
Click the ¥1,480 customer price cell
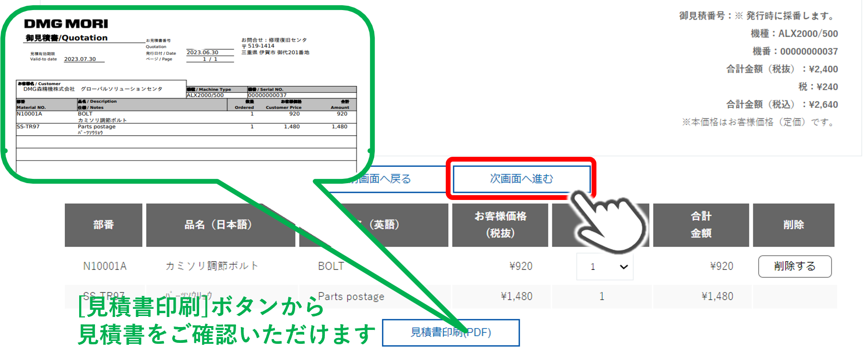click(517, 296)
